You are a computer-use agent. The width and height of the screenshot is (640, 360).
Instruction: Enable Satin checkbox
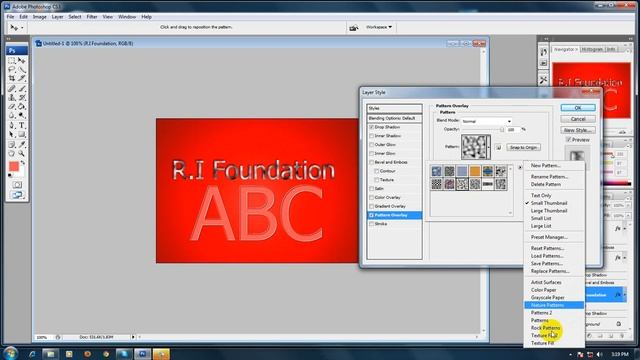click(371, 189)
